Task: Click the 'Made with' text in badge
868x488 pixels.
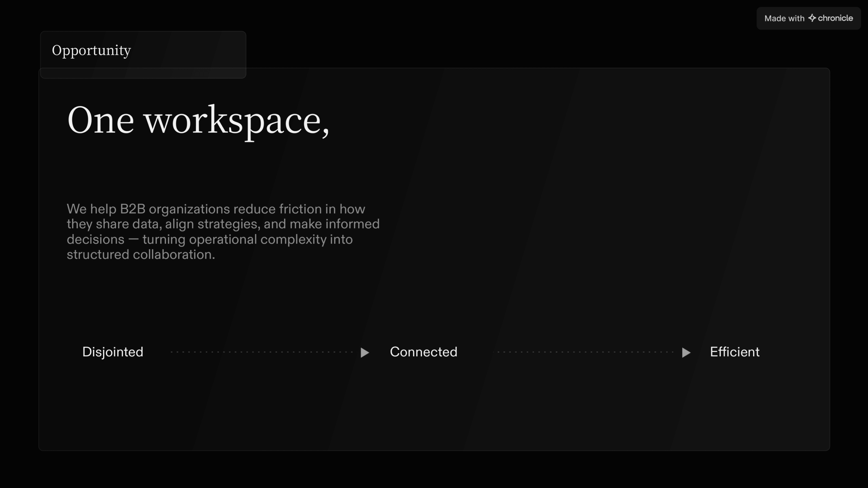Action: coord(784,19)
